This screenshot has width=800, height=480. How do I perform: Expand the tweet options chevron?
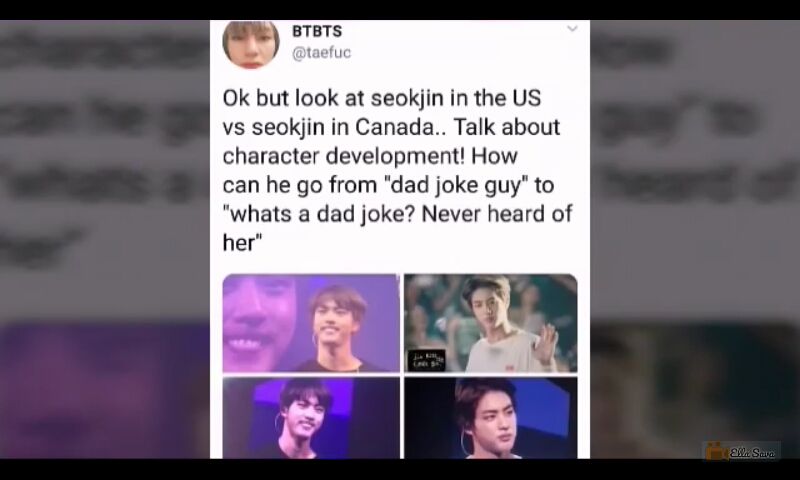point(572,29)
